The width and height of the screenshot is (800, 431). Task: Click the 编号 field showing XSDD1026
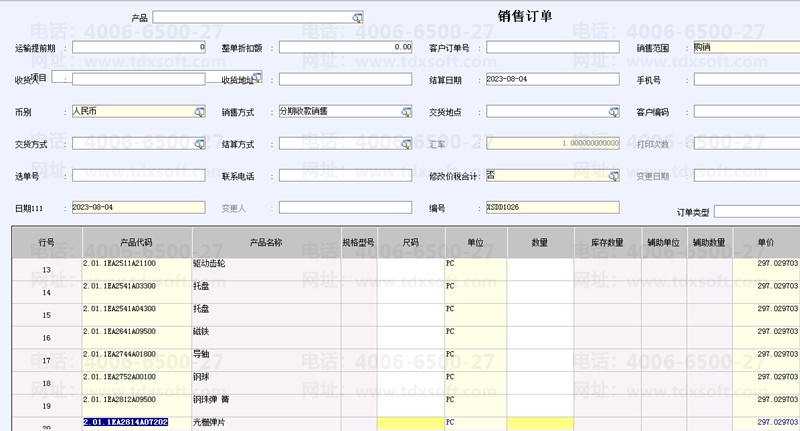click(548, 207)
